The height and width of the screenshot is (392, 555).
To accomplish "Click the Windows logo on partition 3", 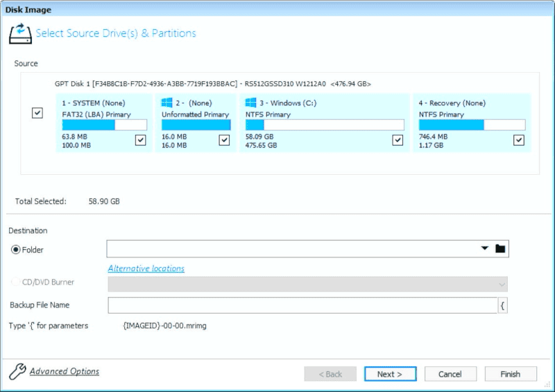I will 251,103.
